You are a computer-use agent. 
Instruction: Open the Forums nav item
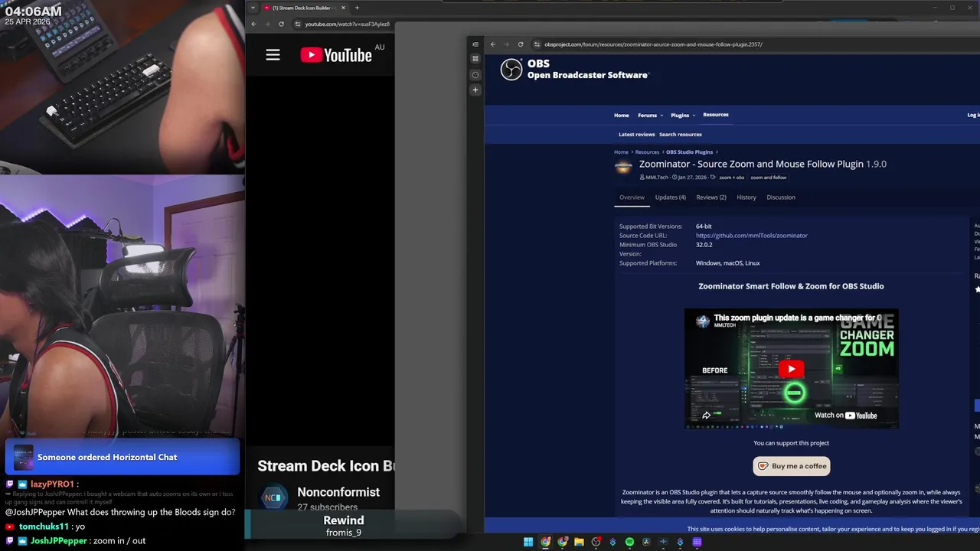[648, 116]
